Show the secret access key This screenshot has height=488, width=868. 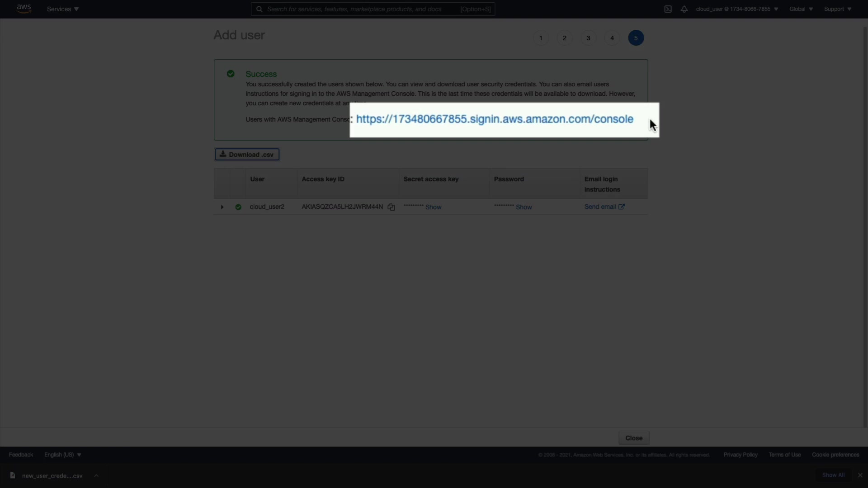433,207
